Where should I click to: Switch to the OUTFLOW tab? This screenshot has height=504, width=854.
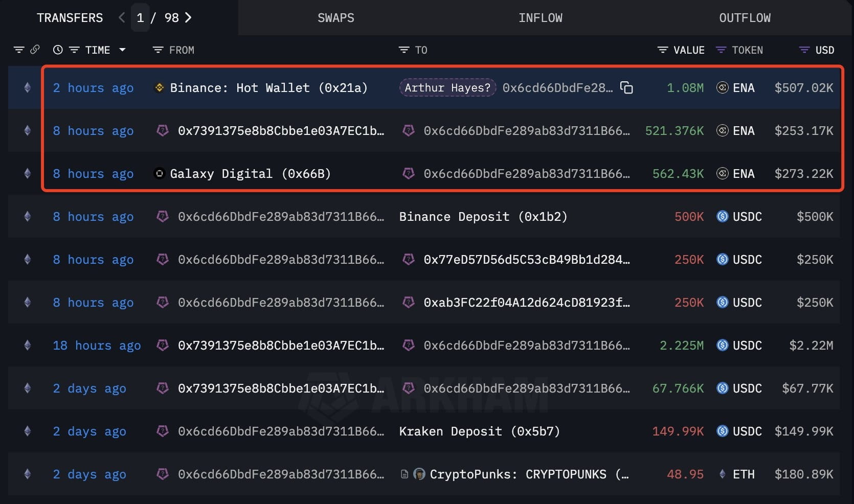pos(745,18)
